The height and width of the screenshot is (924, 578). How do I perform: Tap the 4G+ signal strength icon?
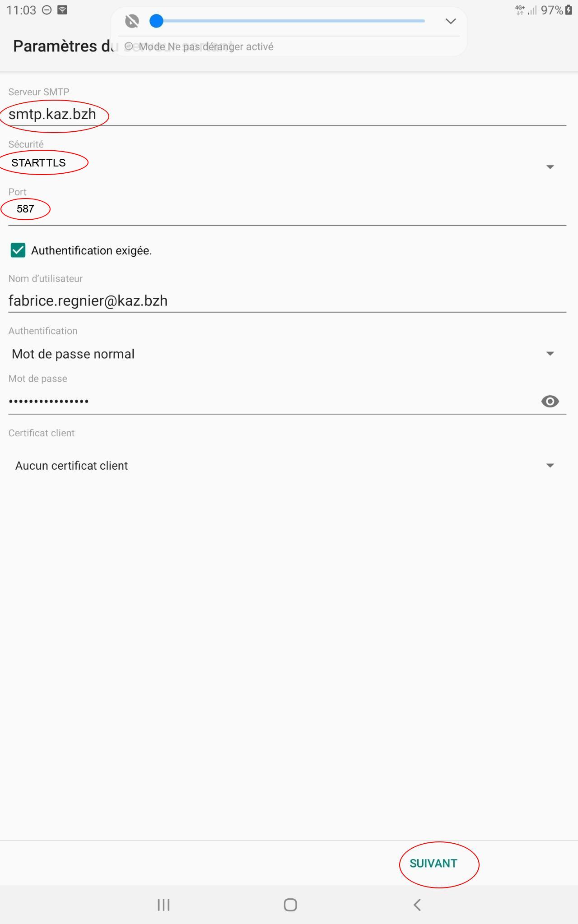tap(526, 10)
